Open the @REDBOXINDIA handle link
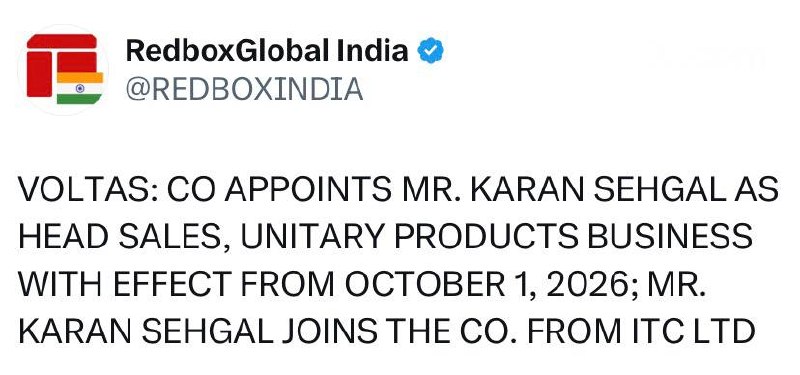Viewport: 800px width, 375px height. pos(244,89)
